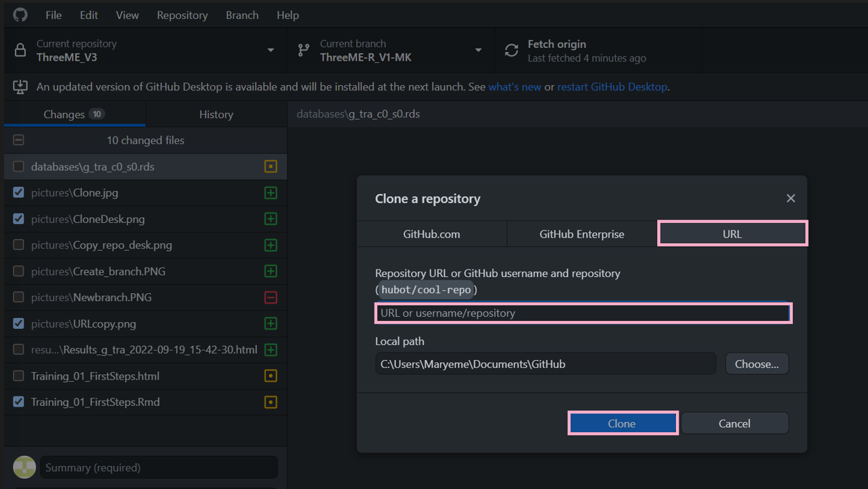
Task: Click the modified status icon for Training_01_FirstSteps.Rmd
Action: (270, 402)
